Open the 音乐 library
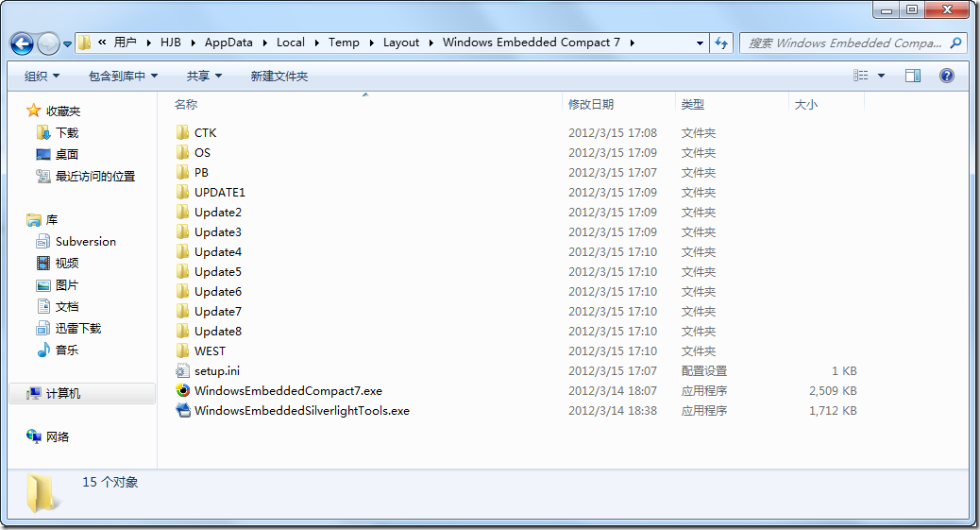Image resolution: width=980 pixels, height=530 pixels. click(67, 350)
